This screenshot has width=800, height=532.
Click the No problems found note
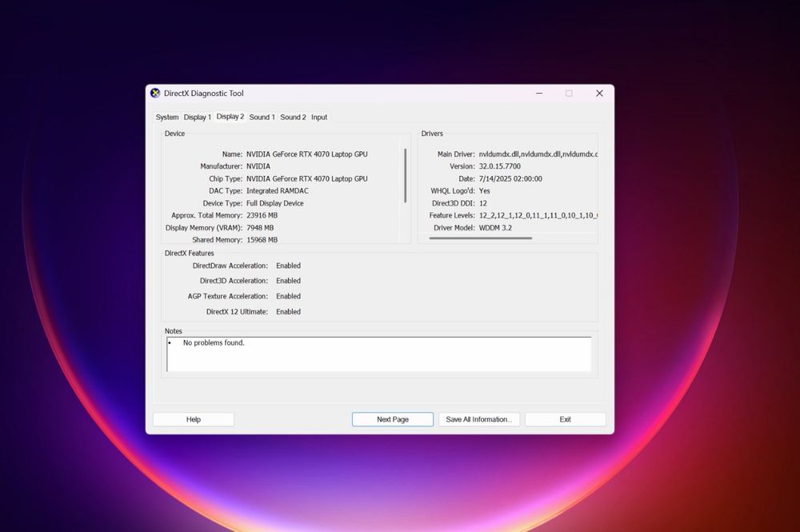214,342
